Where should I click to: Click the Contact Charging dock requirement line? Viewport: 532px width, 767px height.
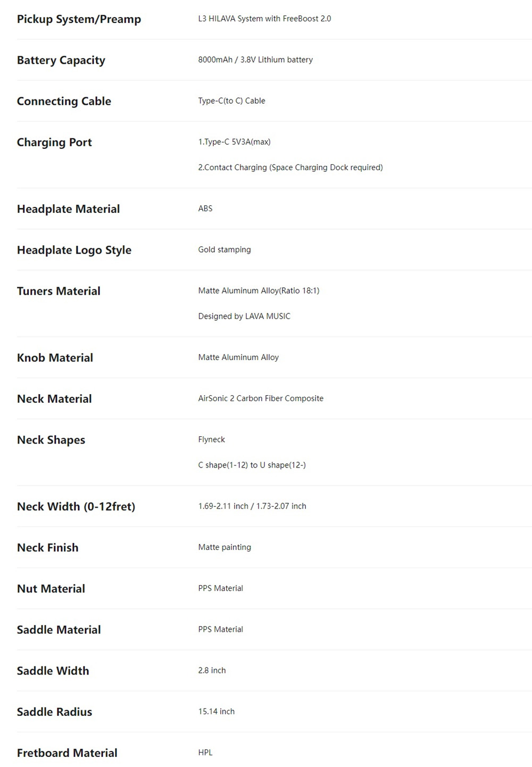(x=290, y=168)
